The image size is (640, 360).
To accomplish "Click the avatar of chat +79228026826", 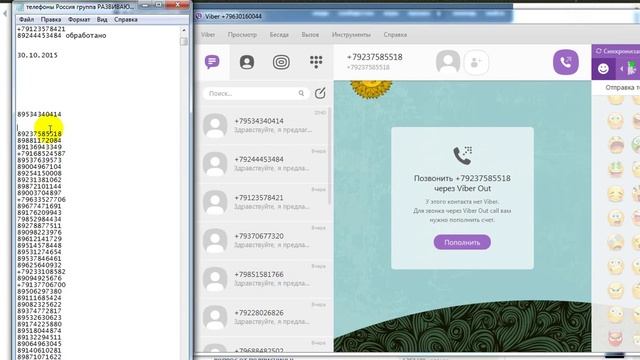I will [215, 317].
